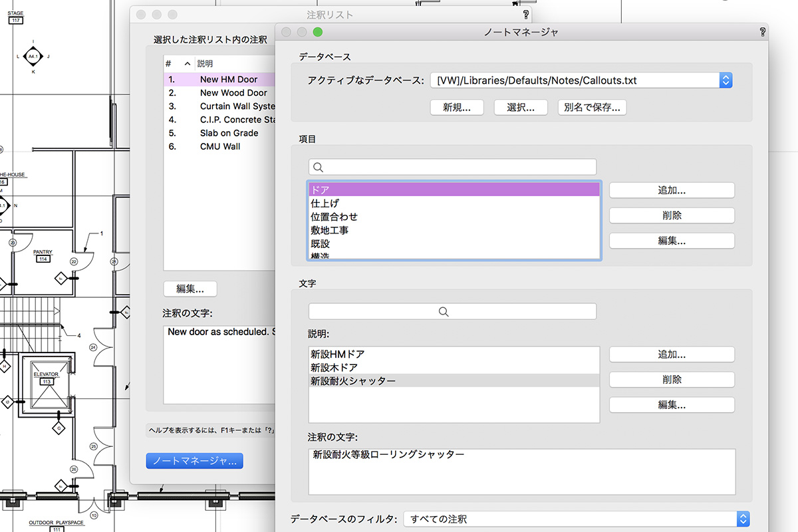
Task: Select New Wood Door in the note list
Action: (219, 93)
